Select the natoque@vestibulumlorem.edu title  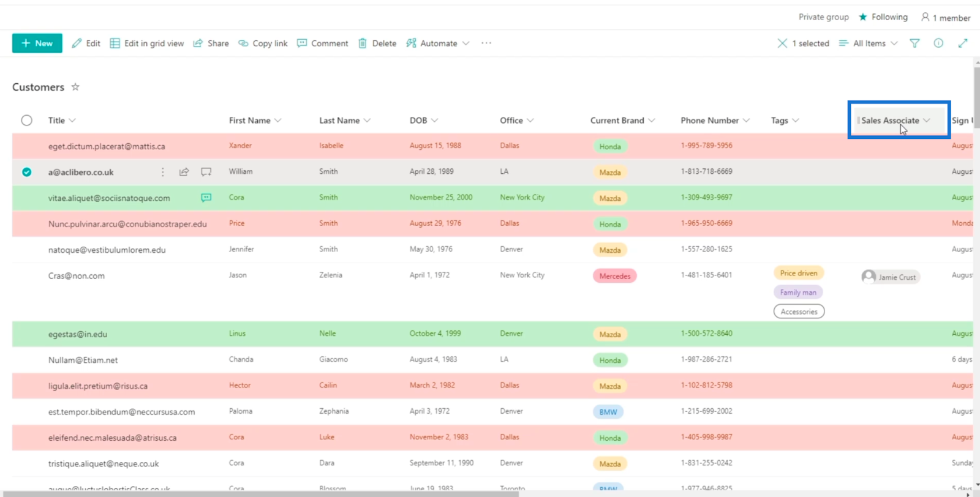click(x=107, y=250)
